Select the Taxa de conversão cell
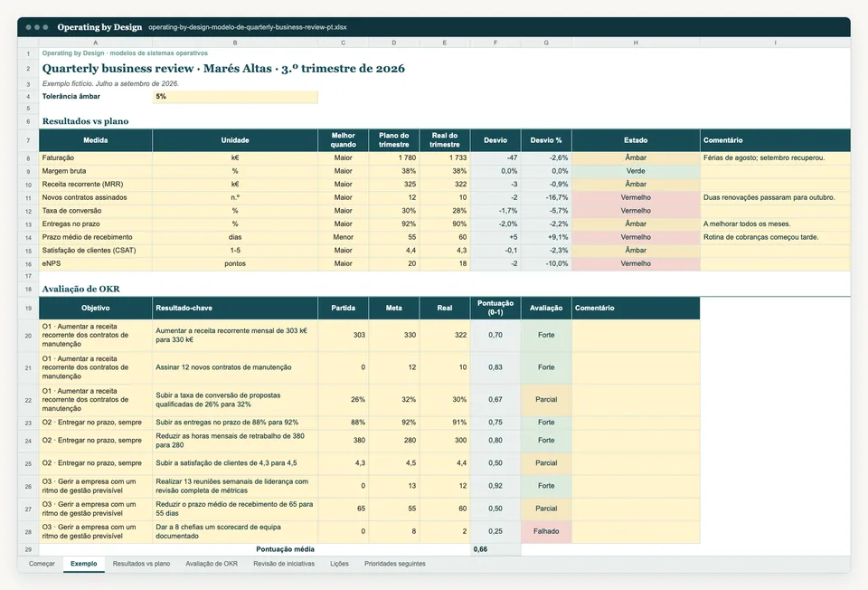Viewport: 868px width, 590px height. [x=95, y=211]
